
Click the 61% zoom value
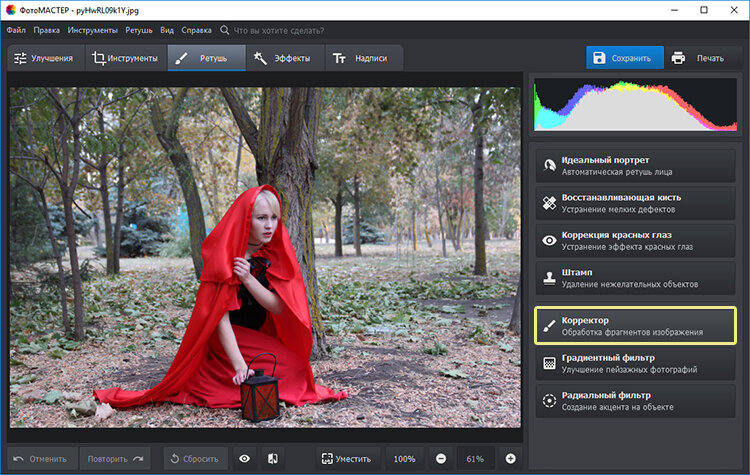475,459
